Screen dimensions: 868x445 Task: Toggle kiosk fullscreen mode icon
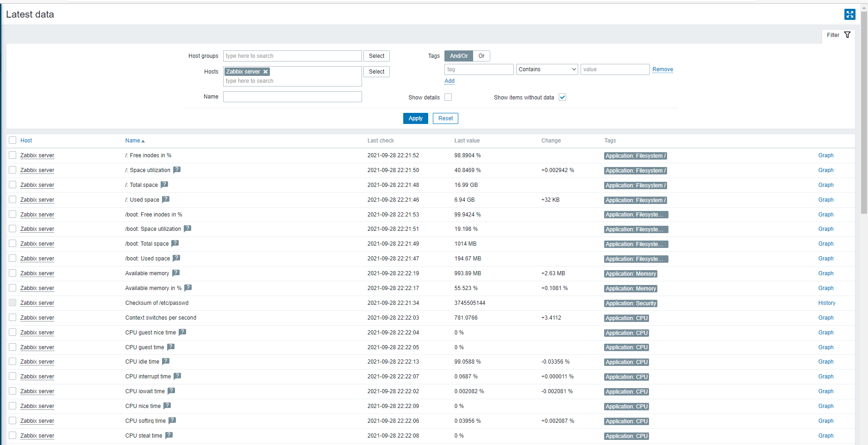tap(849, 14)
